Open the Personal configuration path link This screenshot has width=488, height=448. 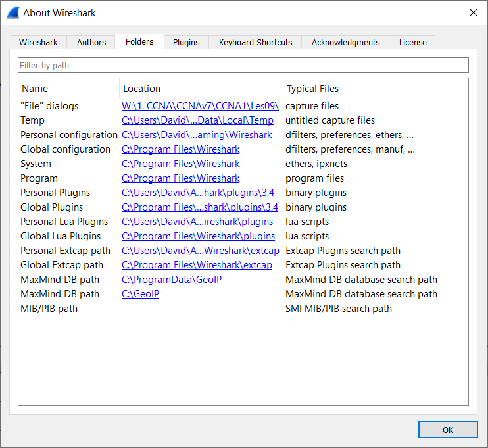tap(197, 135)
